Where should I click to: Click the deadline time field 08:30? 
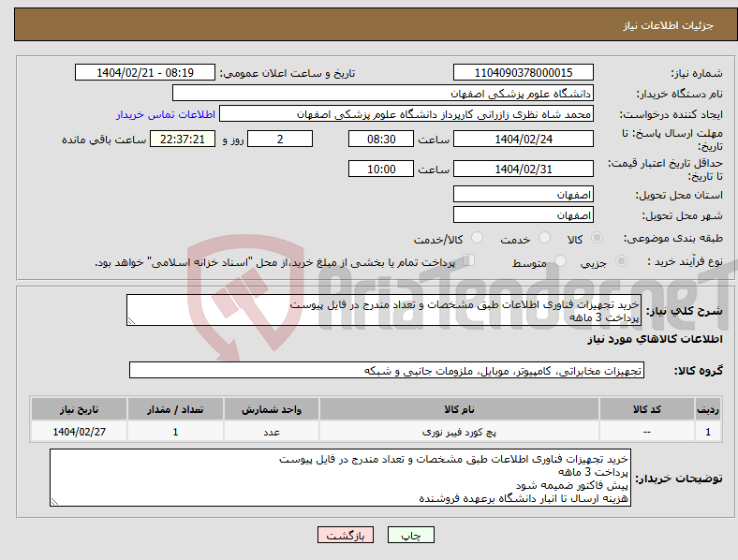point(381,139)
